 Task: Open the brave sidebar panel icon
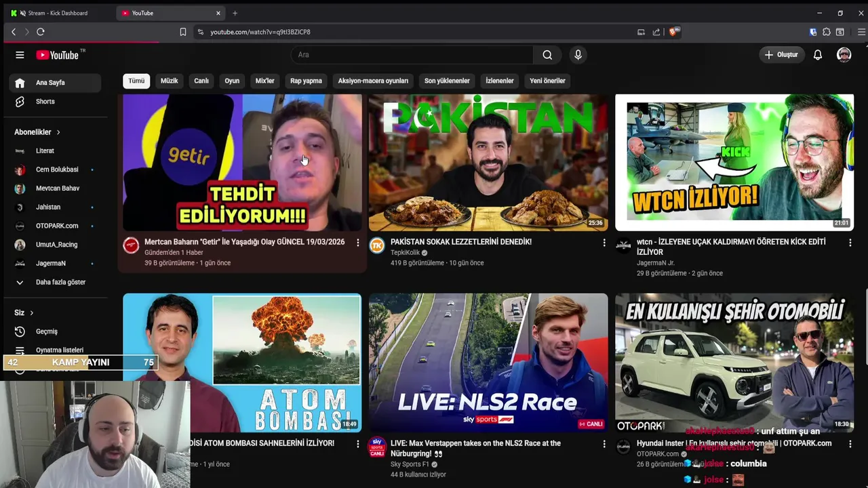click(x=840, y=32)
